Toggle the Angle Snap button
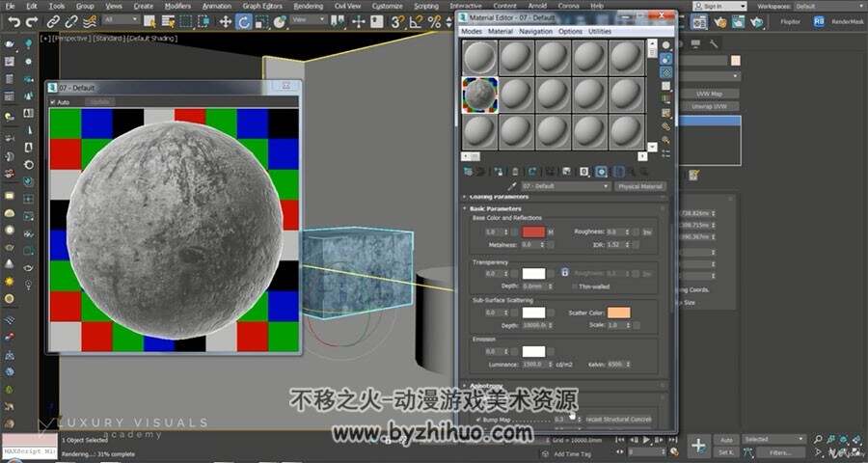868x463 pixels. click(416, 22)
